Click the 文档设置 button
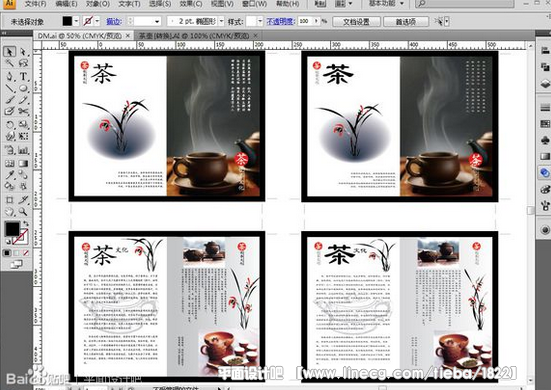The height and width of the screenshot is (390, 551). 356,22
